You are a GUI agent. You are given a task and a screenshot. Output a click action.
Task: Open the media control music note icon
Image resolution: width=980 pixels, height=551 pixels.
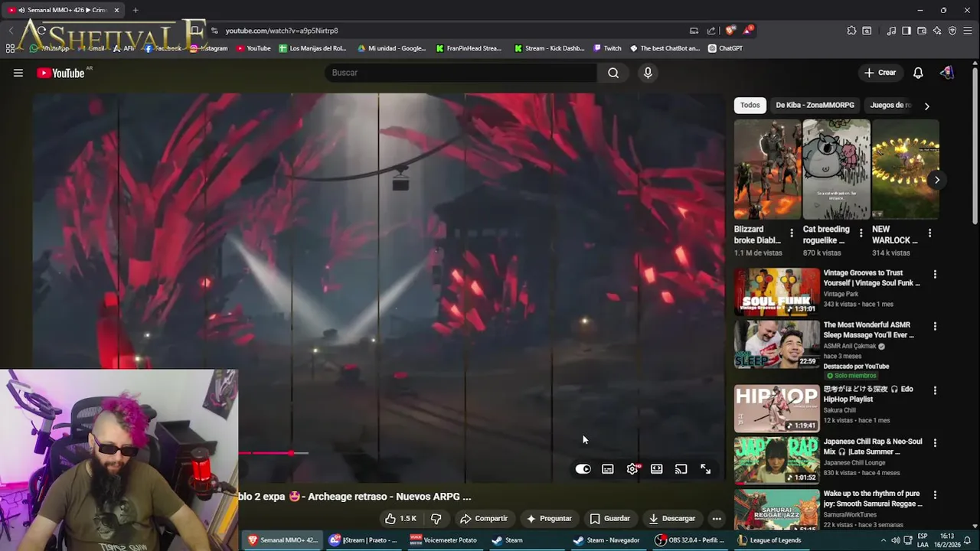tap(891, 31)
